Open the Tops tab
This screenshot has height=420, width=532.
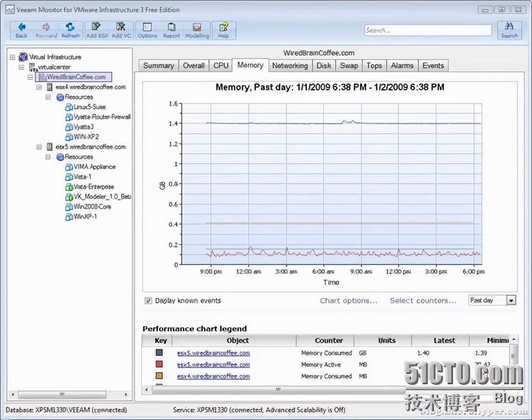pos(374,65)
